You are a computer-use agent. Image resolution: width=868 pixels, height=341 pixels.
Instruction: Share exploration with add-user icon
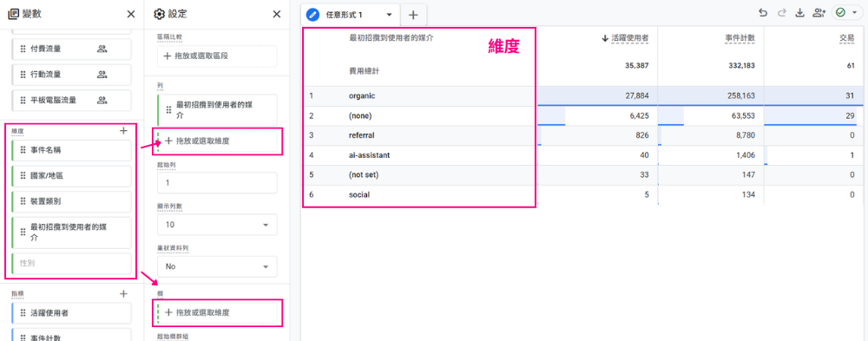(x=819, y=13)
